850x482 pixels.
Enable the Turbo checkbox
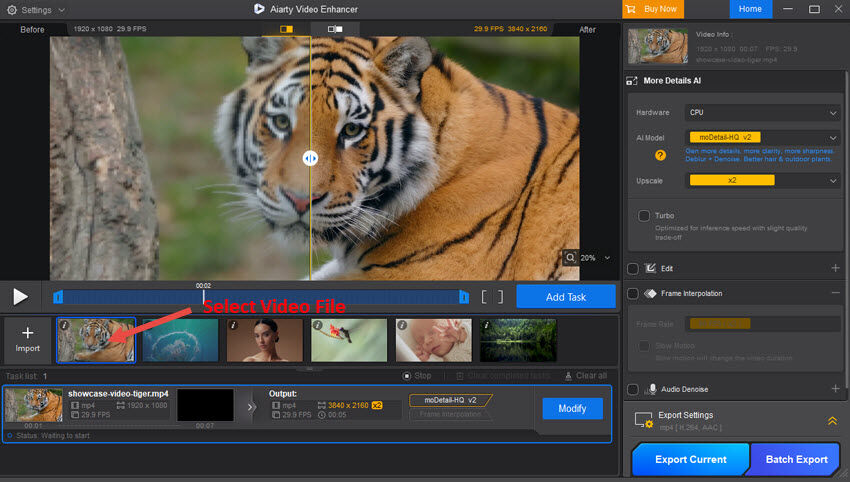click(644, 215)
